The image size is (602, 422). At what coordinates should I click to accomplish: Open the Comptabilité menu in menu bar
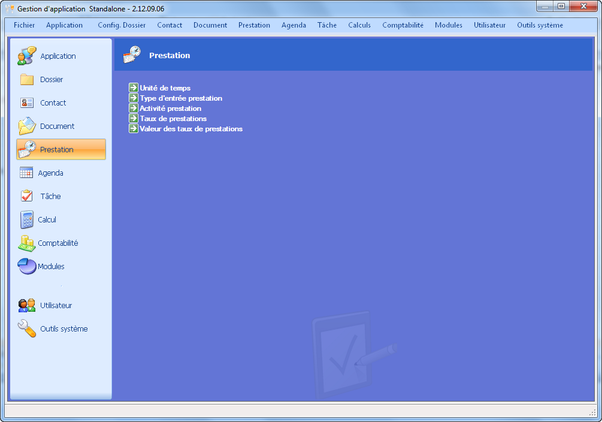coord(402,24)
